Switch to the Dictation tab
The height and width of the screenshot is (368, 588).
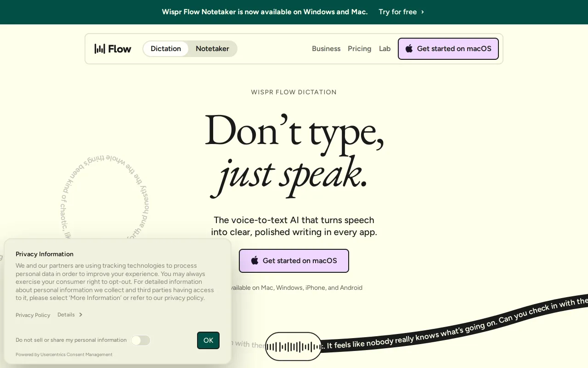166,49
